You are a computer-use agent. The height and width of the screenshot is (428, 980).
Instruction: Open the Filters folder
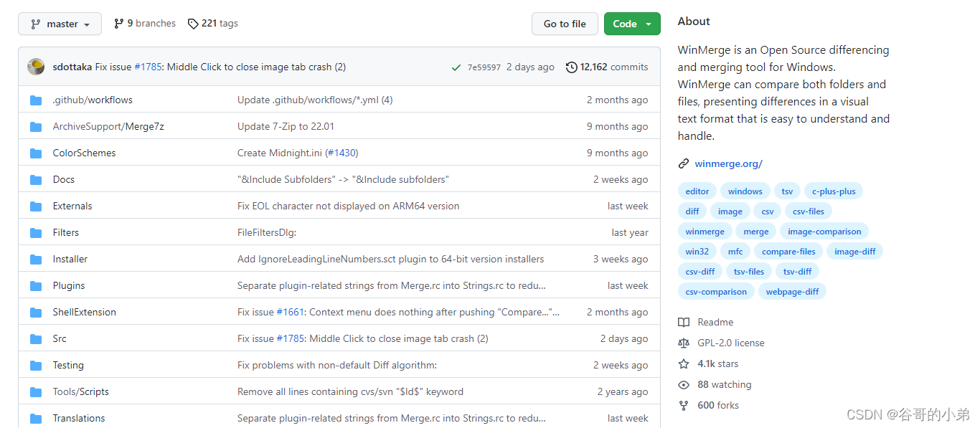click(x=66, y=233)
